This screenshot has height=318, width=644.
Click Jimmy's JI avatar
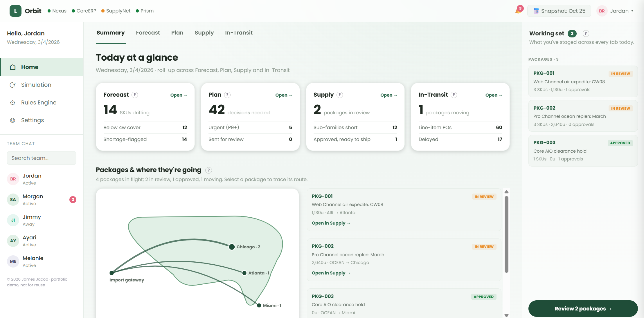[x=13, y=220]
